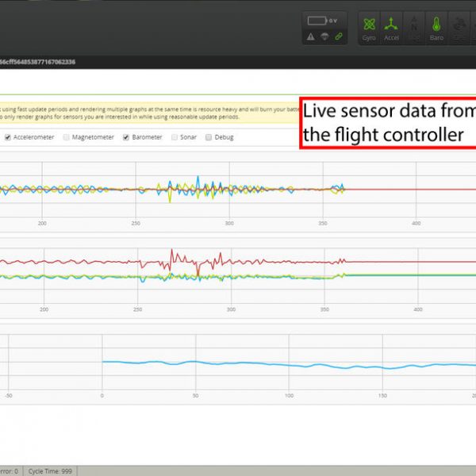
Task: Enable the Magnetometer graph checkbox
Action: [66, 137]
